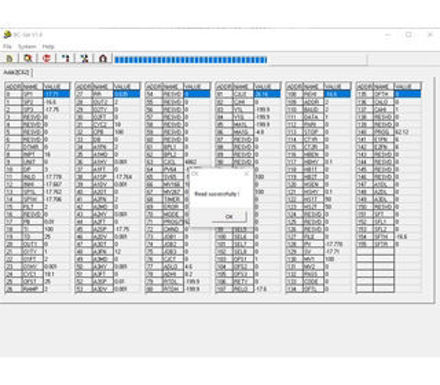Select highlighted value cell for address 27
440x385 pixels.
coord(127,94)
